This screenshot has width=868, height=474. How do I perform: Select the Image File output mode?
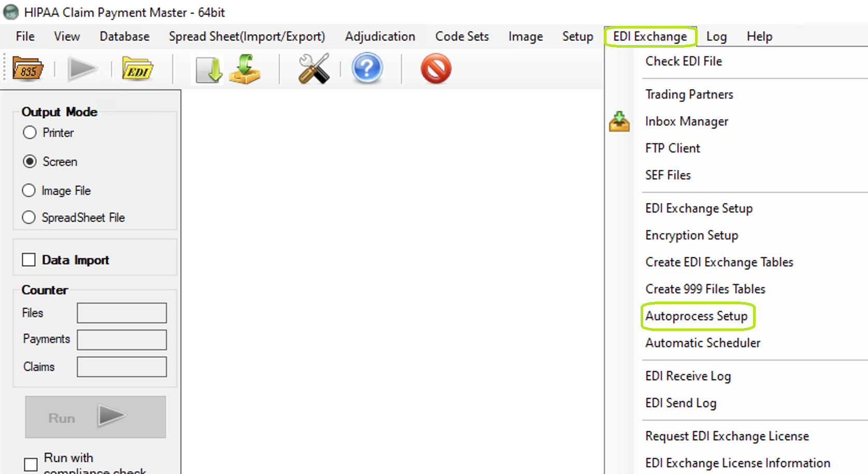click(x=29, y=191)
